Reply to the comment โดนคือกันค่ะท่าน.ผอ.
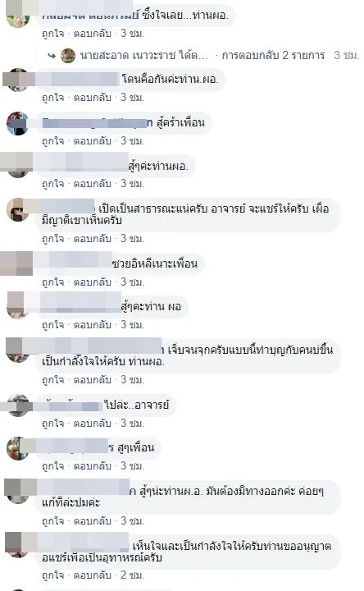Viewport: 364px width, 591px height. tap(92, 98)
